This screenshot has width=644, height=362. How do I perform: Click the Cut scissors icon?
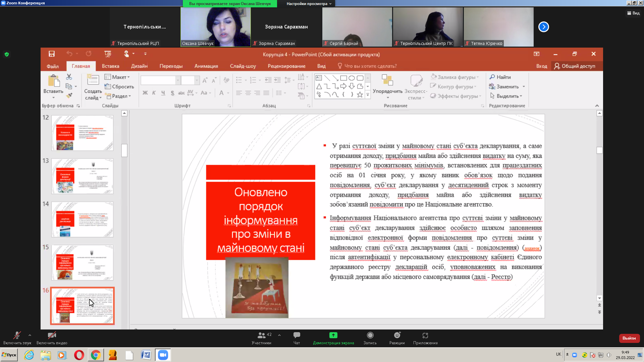pos(69,77)
